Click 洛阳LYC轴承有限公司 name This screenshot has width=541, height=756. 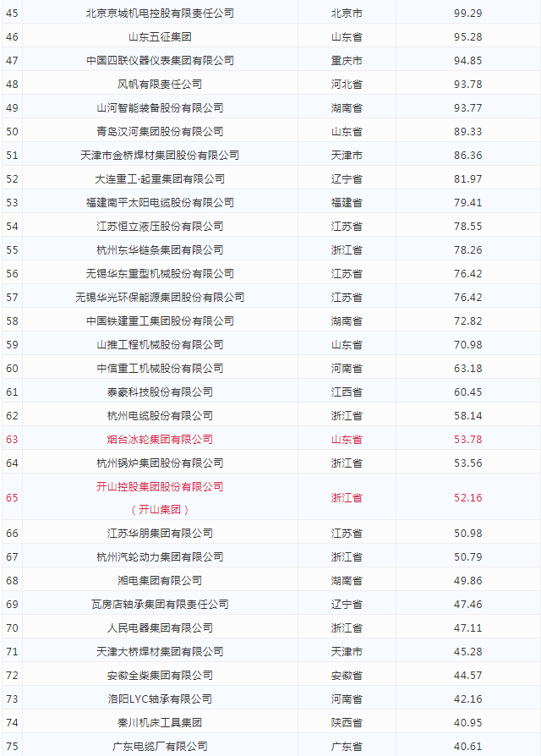[x=160, y=698]
